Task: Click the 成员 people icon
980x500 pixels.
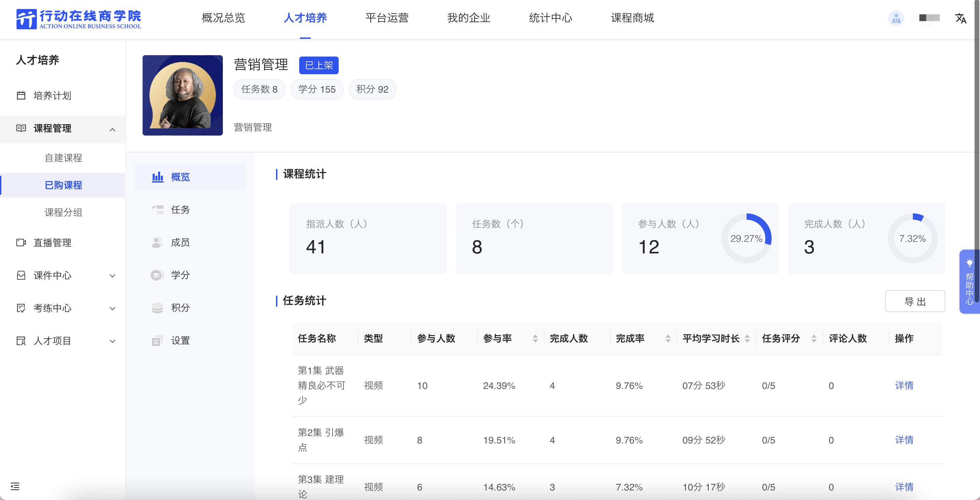Action: (157, 243)
